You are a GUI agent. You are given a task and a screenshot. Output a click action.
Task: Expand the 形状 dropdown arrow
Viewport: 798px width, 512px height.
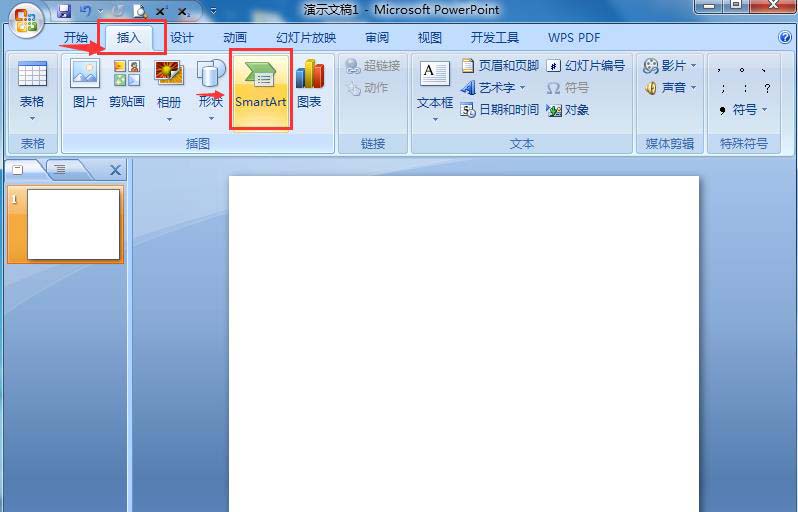click(211, 119)
